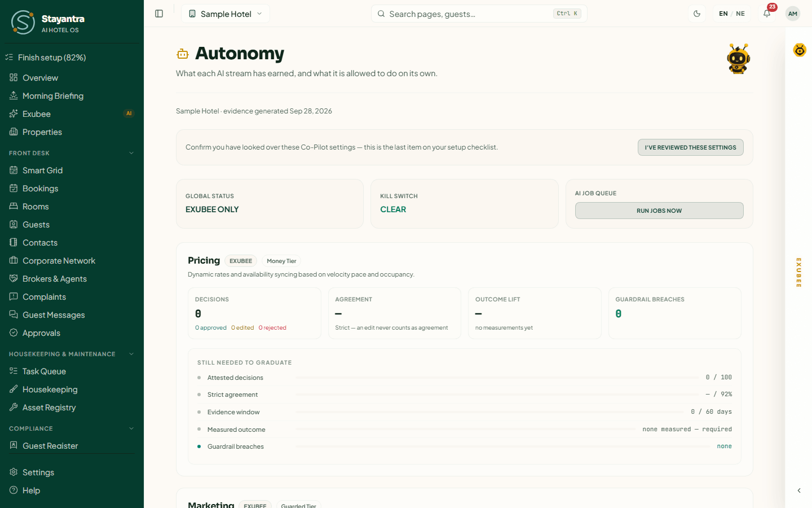Open Asset Registry wrench icon
This screenshot has width=812, height=508.
14,407
